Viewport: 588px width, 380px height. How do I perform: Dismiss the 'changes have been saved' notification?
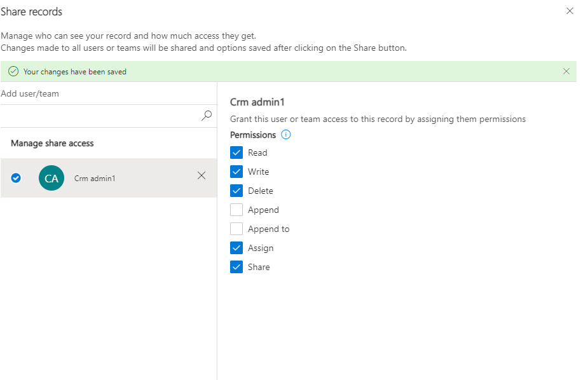coord(566,71)
